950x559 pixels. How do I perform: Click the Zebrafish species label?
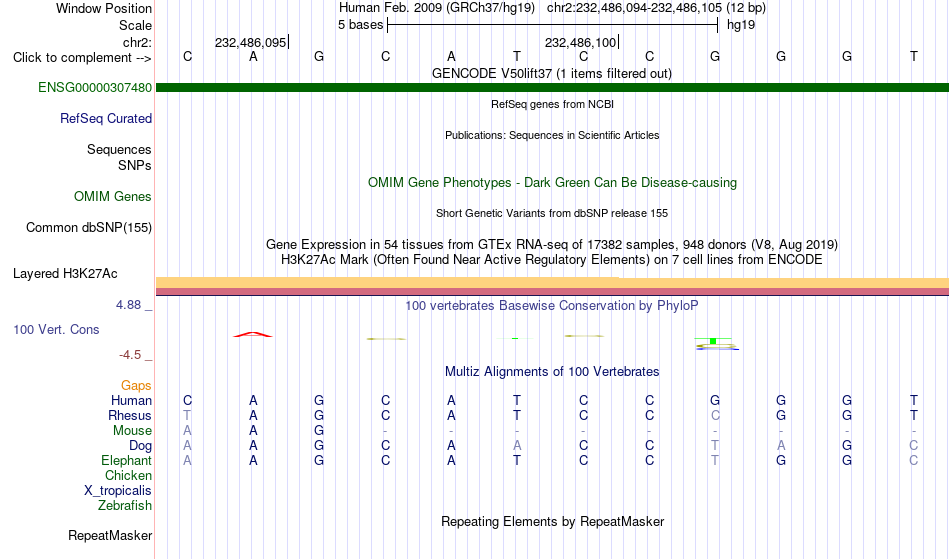(125, 506)
